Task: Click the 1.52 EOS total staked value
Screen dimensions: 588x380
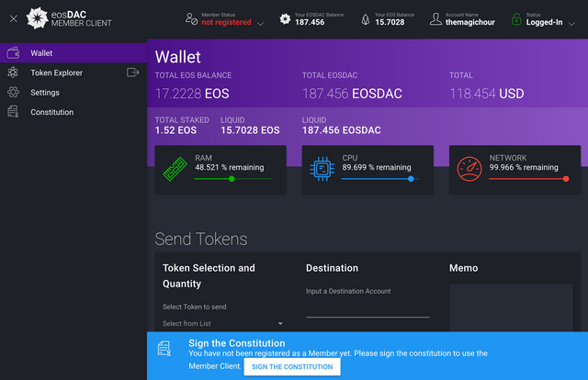Action: pos(175,130)
